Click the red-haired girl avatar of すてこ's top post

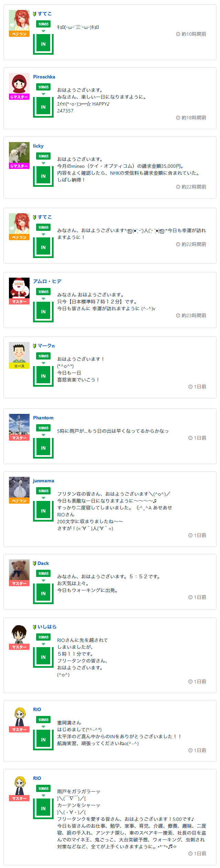tap(19, 20)
